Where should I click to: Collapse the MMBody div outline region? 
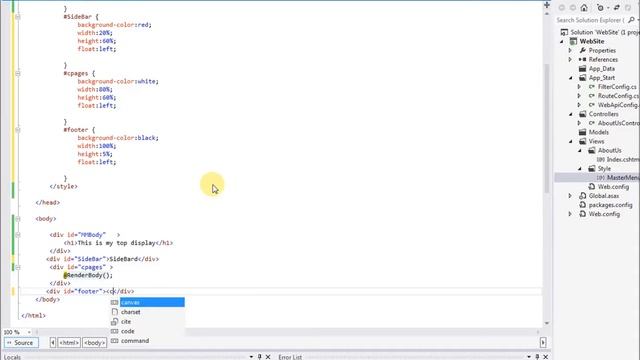18,235
